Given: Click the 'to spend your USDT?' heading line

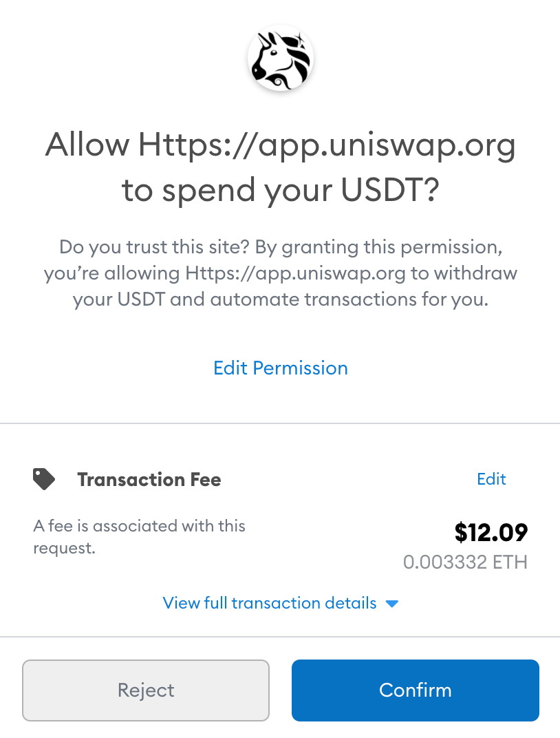Looking at the screenshot, I should [x=281, y=190].
